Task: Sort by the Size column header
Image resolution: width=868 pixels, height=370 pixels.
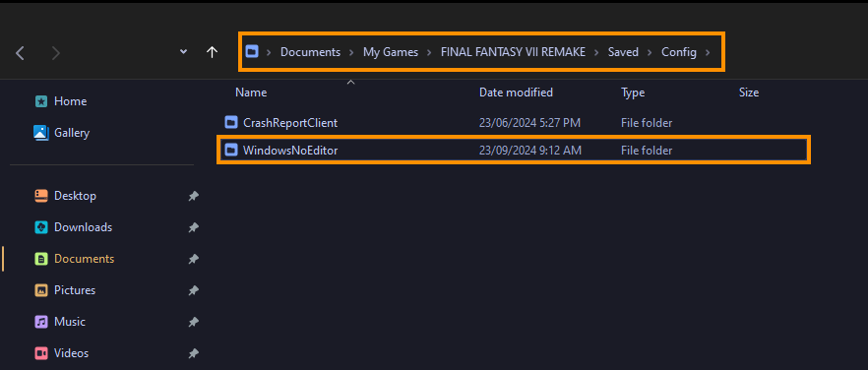Action: pyautogui.click(x=749, y=92)
